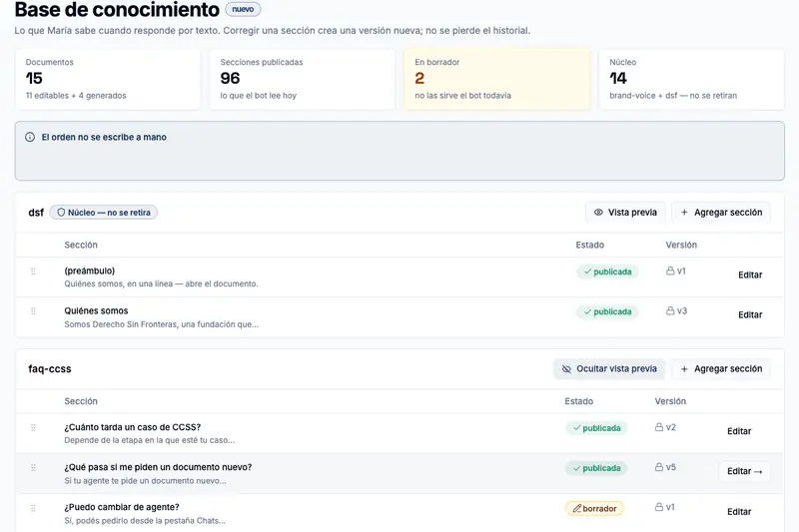Click drag handle of '¿Qué pasa si me piden un documento nuevo?'
The height and width of the screenshot is (532, 799).
click(x=33, y=467)
